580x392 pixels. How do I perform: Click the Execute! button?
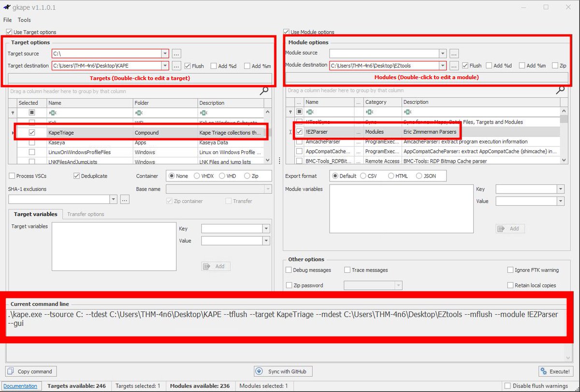(x=556, y=371)
